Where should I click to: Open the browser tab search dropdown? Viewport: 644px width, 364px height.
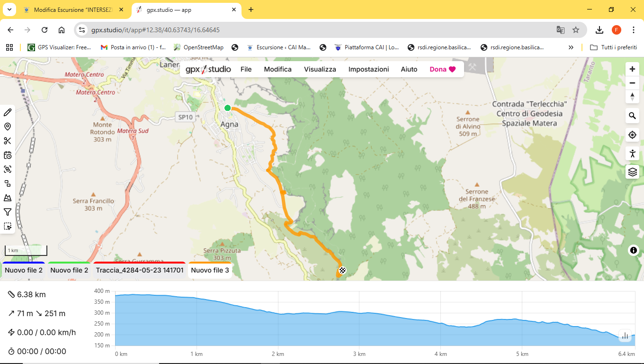[9, 9]
